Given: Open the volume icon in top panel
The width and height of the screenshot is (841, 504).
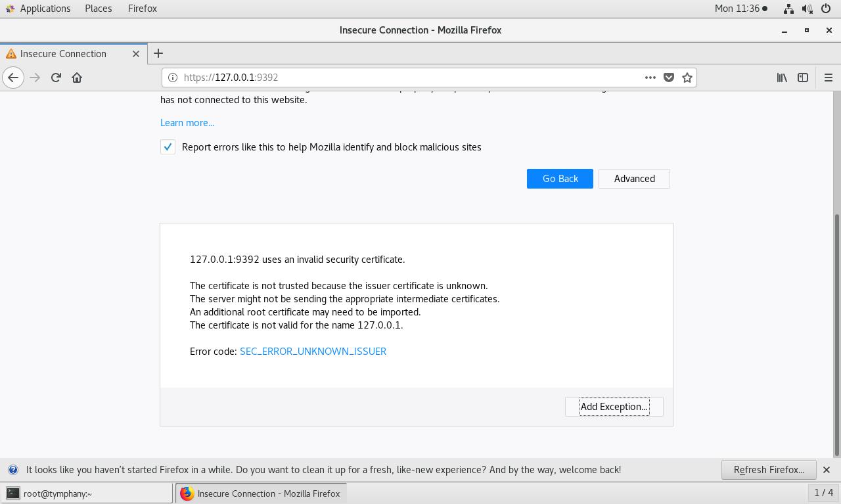Looking at the screenshot, I should pyautogui.click(x=807, y=9).
